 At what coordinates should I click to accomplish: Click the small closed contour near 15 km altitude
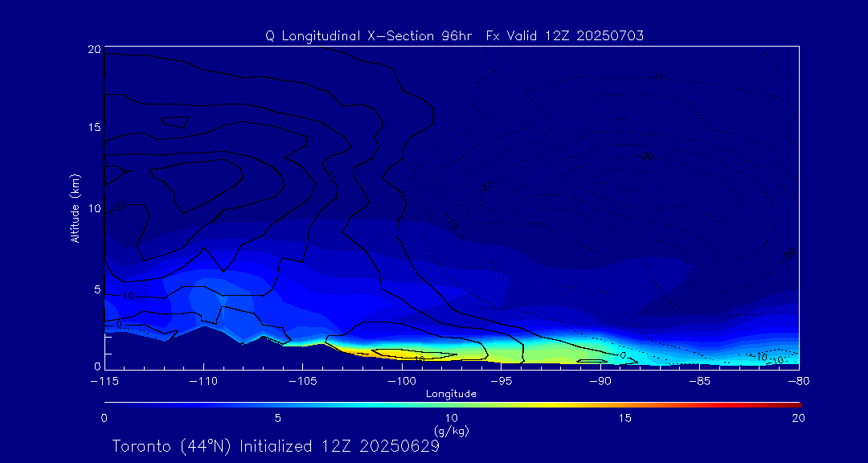click(x=175, y=122)
